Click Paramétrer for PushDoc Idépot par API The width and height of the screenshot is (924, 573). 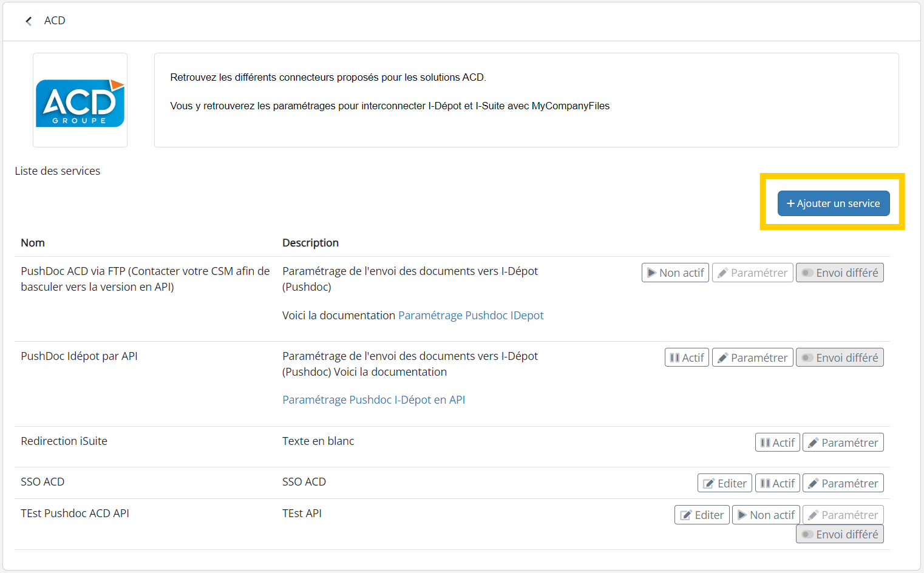click(x=752, y=358)
